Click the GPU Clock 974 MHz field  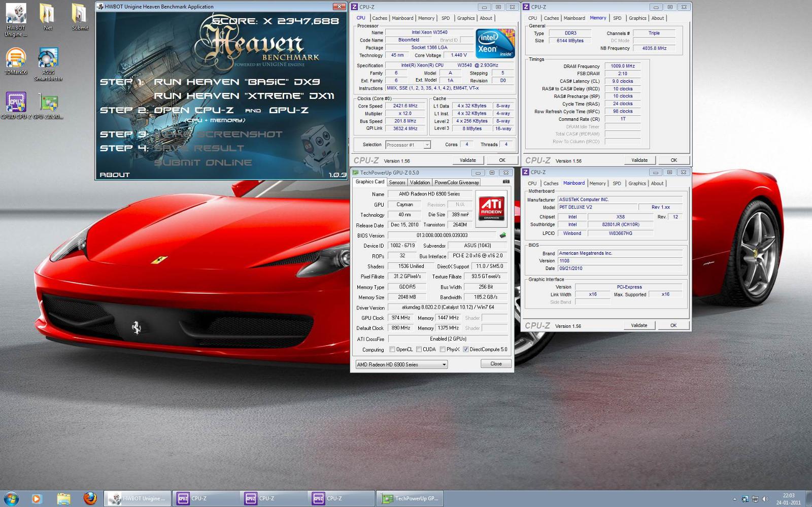coord(401,318)
